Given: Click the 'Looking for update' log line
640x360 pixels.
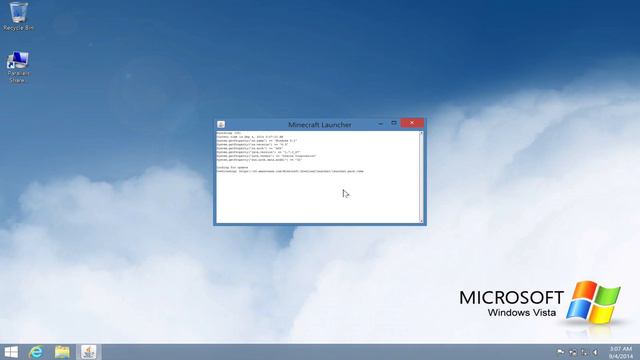Looking at the screenshot, I should 232,167.
